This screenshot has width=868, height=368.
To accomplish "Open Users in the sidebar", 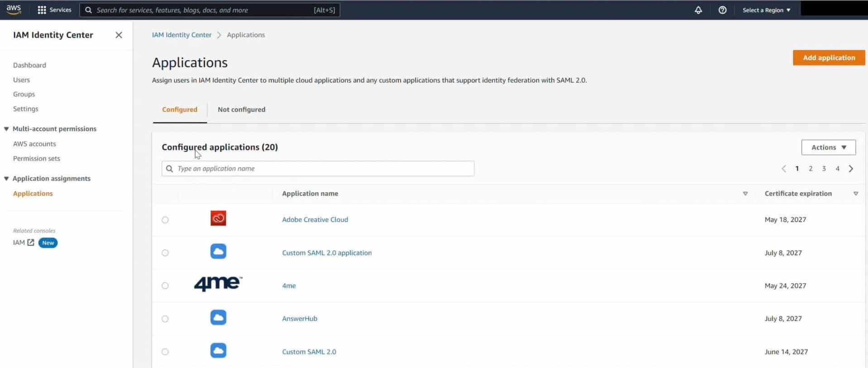I will click(21, 80).
